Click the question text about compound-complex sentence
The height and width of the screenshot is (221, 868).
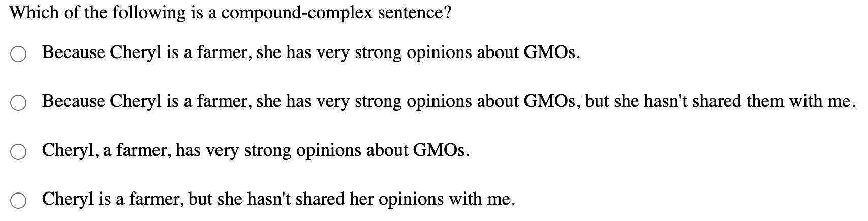point(230,13)
